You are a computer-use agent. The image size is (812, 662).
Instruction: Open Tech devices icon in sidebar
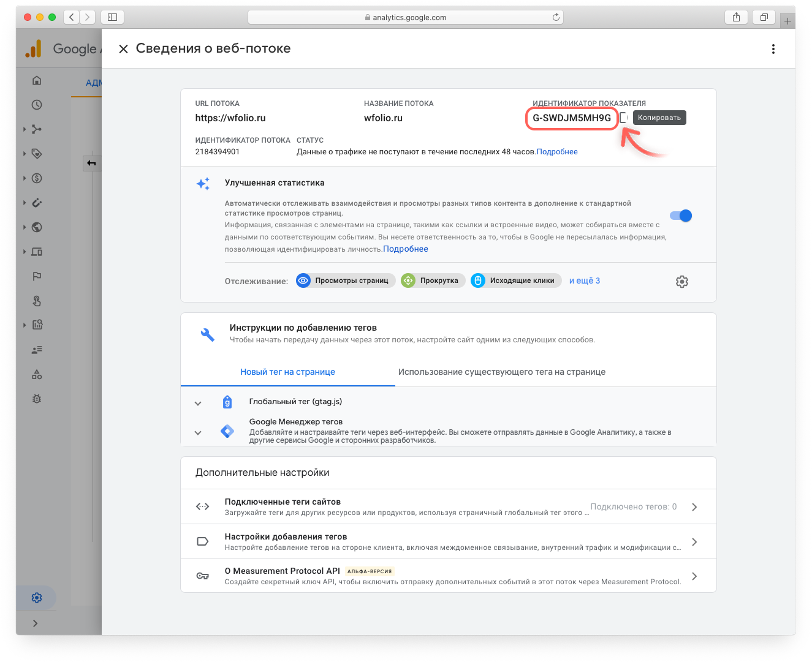(x=37, y=252)
